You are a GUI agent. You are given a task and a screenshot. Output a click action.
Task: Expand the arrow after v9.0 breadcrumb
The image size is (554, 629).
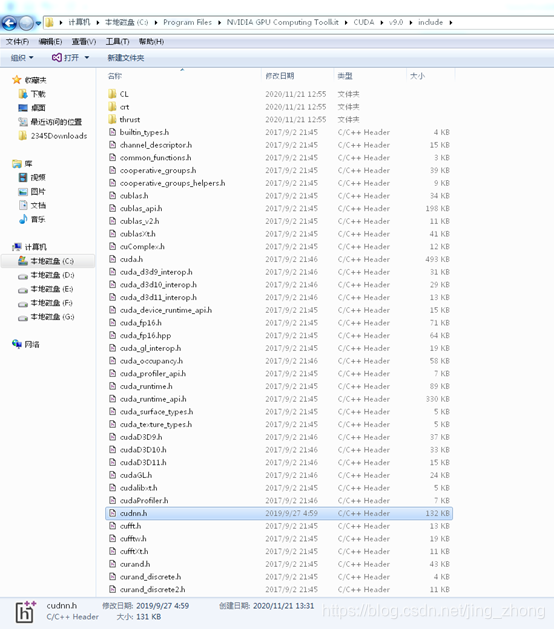411,22
